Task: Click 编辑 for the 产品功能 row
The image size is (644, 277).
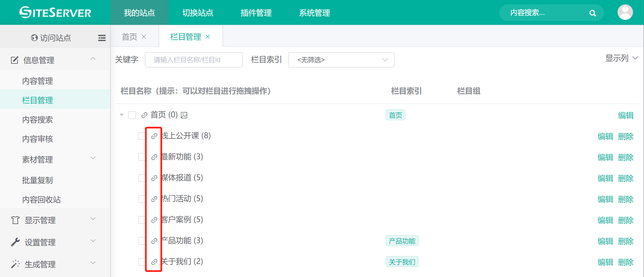Action: click(x=605, y=241)
